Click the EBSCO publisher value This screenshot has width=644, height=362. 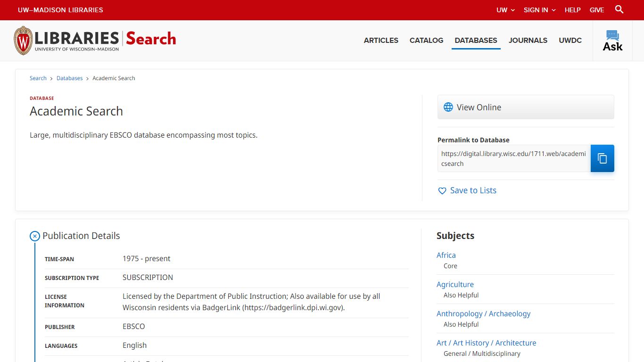click(134, 327)
